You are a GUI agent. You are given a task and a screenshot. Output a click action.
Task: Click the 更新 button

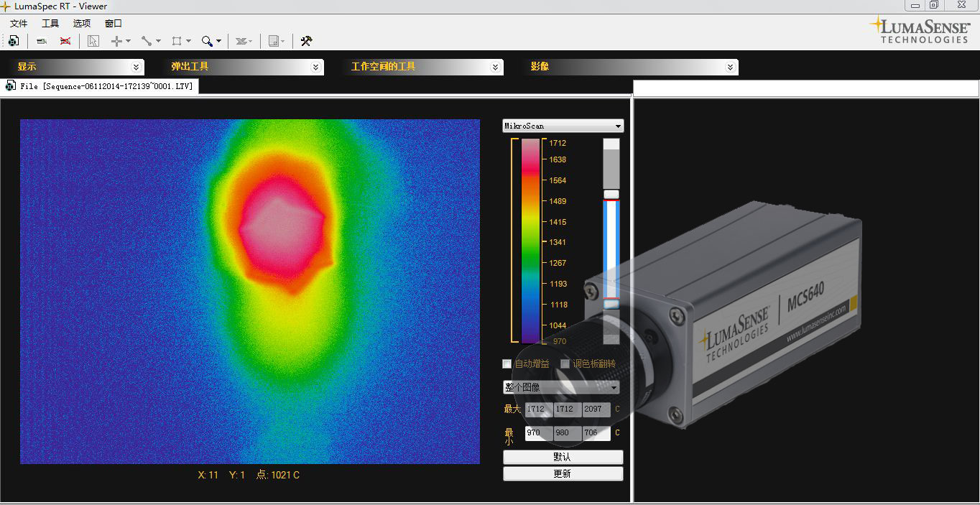click(563, 474)
